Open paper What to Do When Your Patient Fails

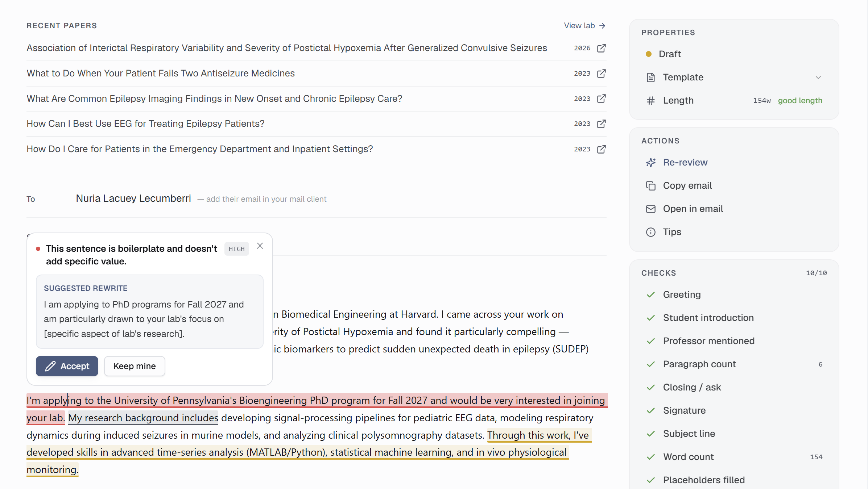(161, 74)
